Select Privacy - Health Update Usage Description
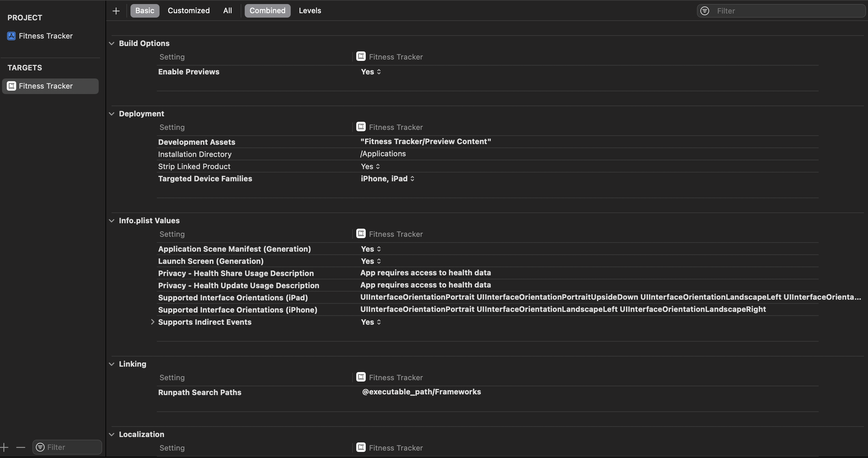This screenshot has width=868, height=458. (x=239, y=285)
